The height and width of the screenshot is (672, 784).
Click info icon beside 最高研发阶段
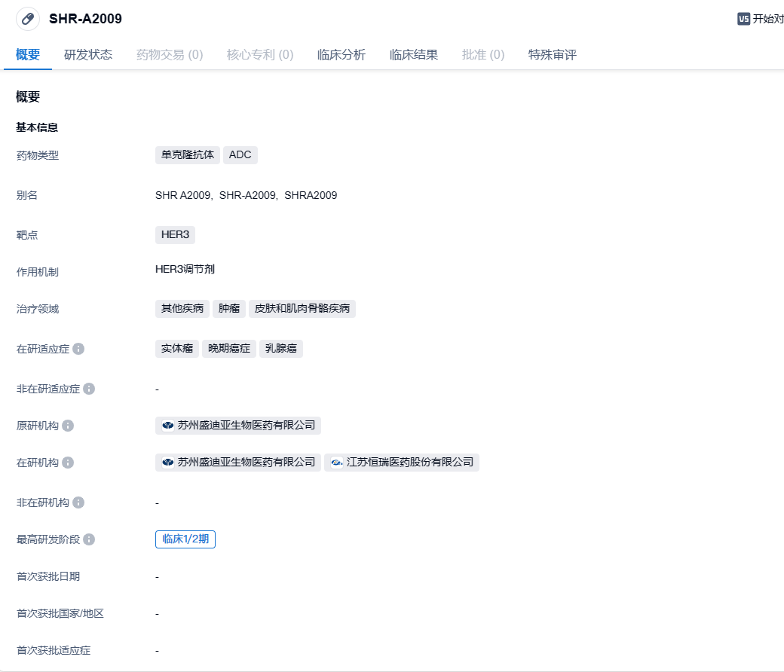click(x=89, y=539)
